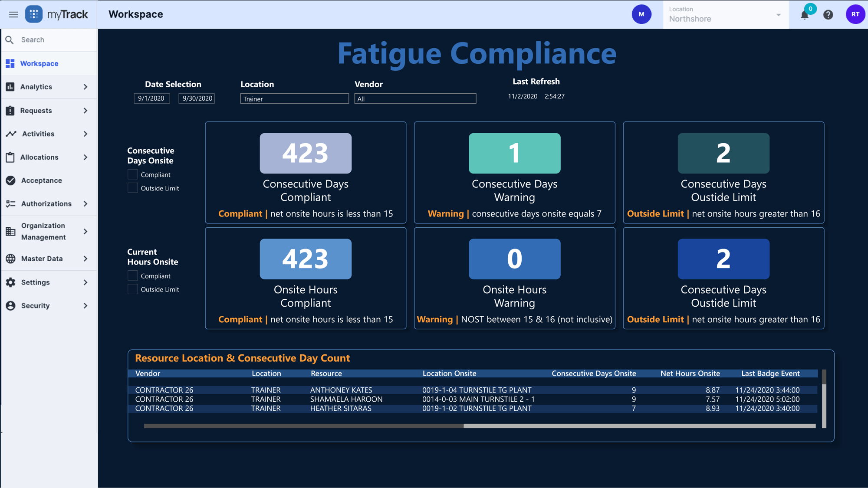868x488 pixels.
Task: Click the Acceptance checkmark icon
Action: [x=11, y=180]
